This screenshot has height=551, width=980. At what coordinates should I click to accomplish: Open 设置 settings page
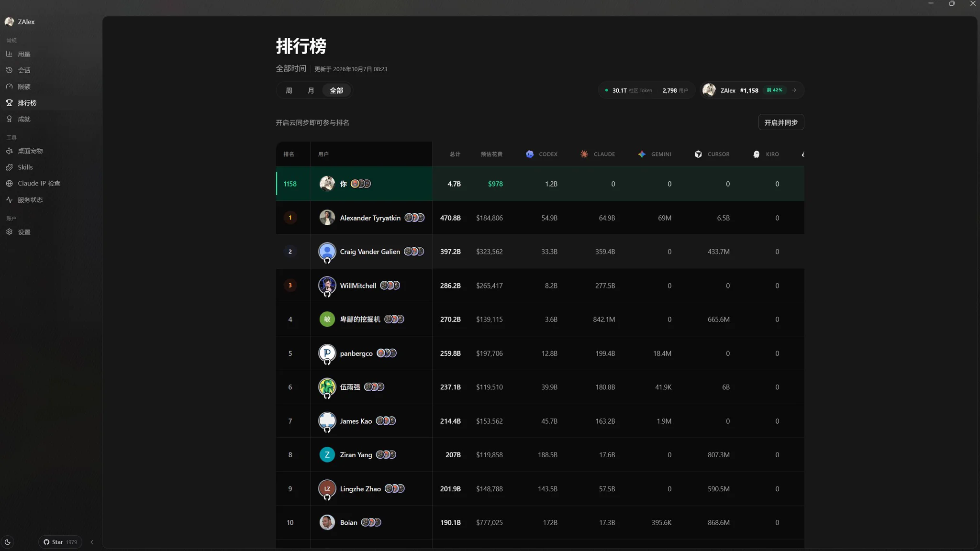(24, 232)
